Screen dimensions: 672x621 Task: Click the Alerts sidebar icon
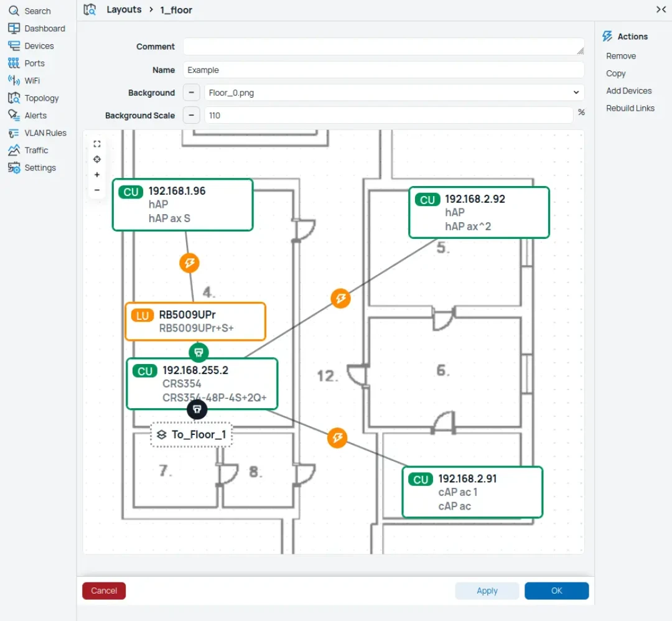tap(14, 115)
